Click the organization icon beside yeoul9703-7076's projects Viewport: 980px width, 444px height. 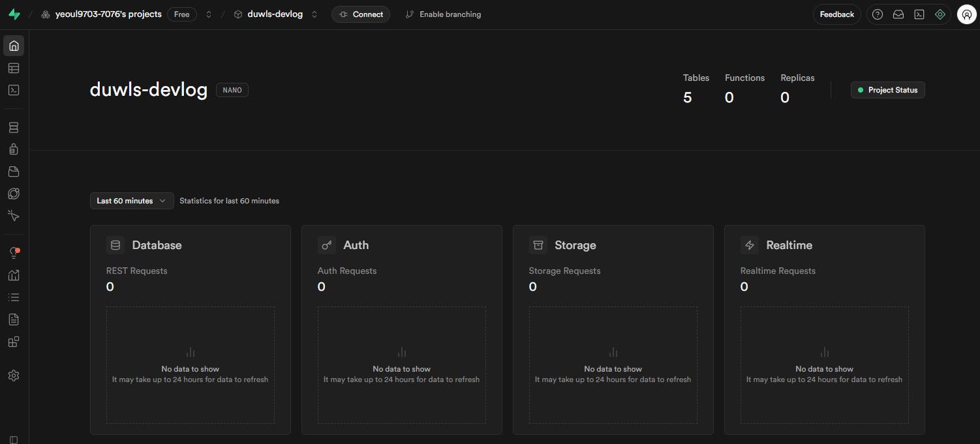[x=46, y=14]
